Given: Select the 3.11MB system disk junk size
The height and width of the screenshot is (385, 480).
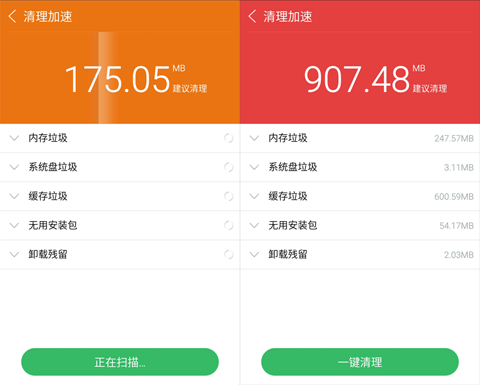Looking at the screenshot, I should coord(459,167).
